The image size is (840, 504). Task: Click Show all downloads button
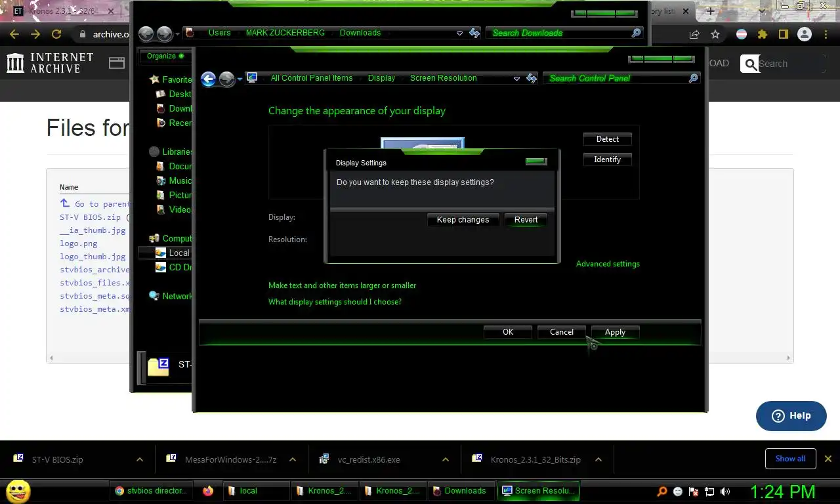coord(790,459)
